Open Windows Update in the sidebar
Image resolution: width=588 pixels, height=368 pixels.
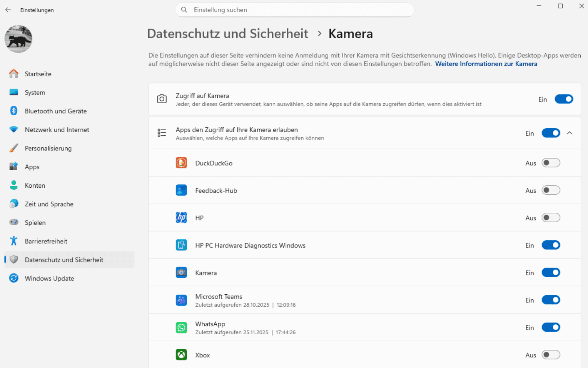point(49,278)
